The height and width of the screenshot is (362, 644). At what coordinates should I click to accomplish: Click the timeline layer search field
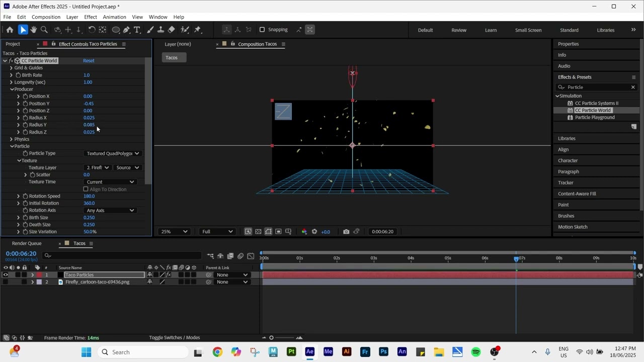point(122,255)
